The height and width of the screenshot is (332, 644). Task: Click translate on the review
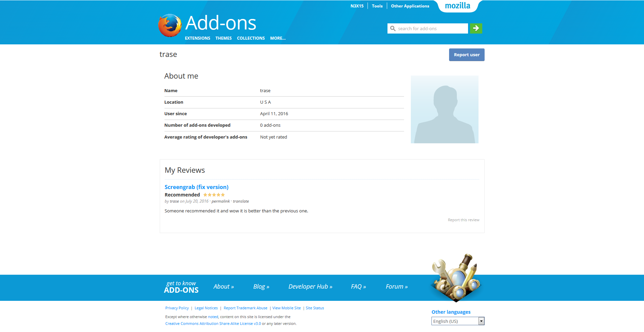pos(241,201)
